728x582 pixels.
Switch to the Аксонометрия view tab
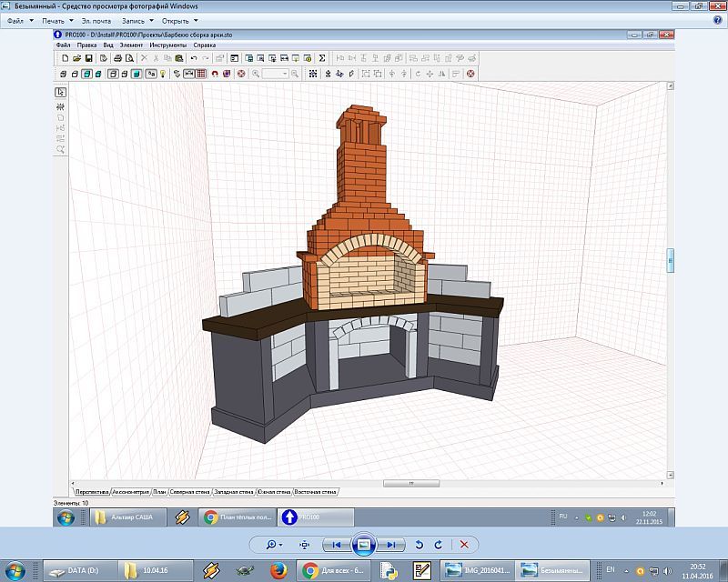[130, 492]
